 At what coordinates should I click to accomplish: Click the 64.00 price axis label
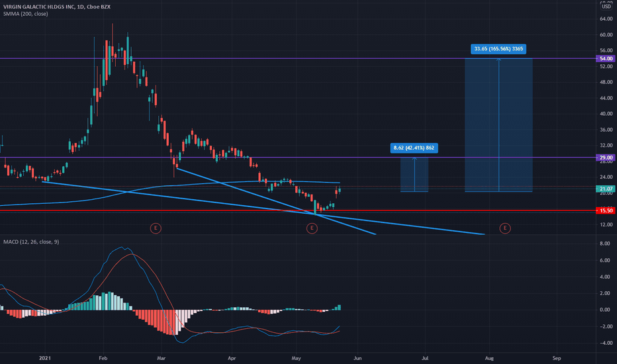click(606, 19)
